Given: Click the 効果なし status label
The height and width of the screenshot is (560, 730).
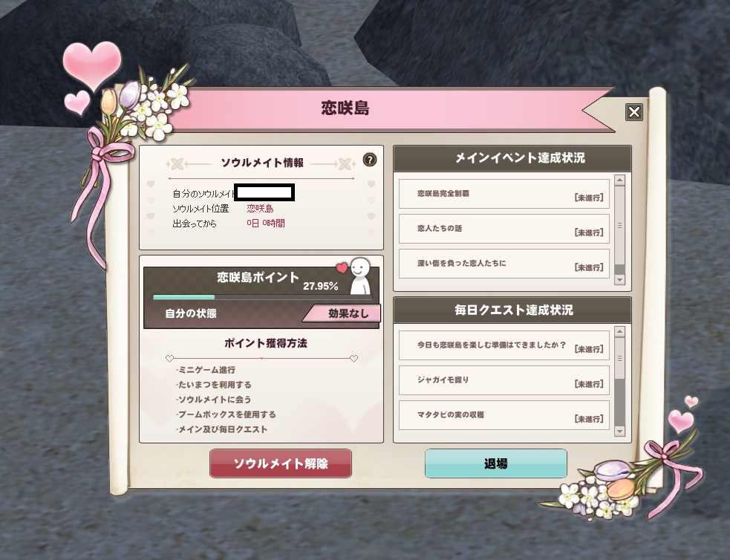Looking at the screenshot, I should coord(343,313).
